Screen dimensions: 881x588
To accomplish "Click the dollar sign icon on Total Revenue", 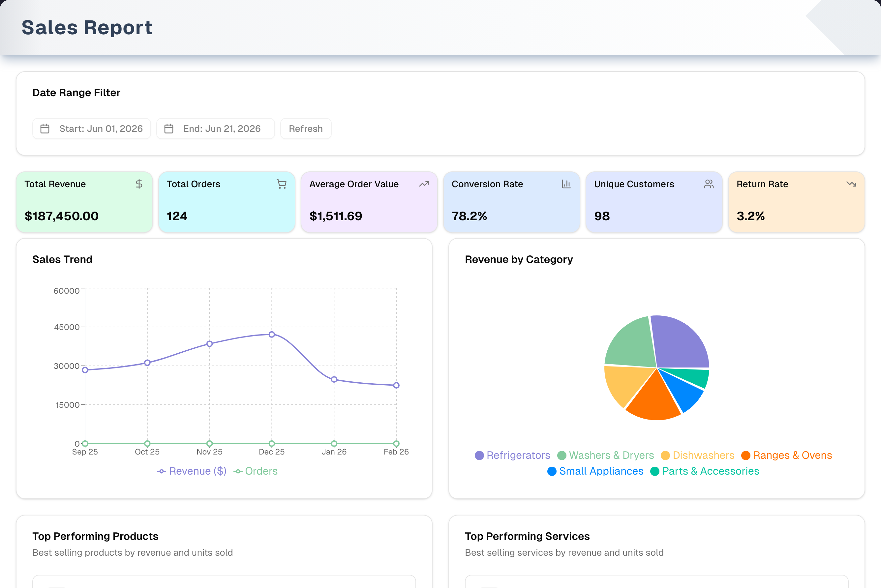I will coord(139,184).
